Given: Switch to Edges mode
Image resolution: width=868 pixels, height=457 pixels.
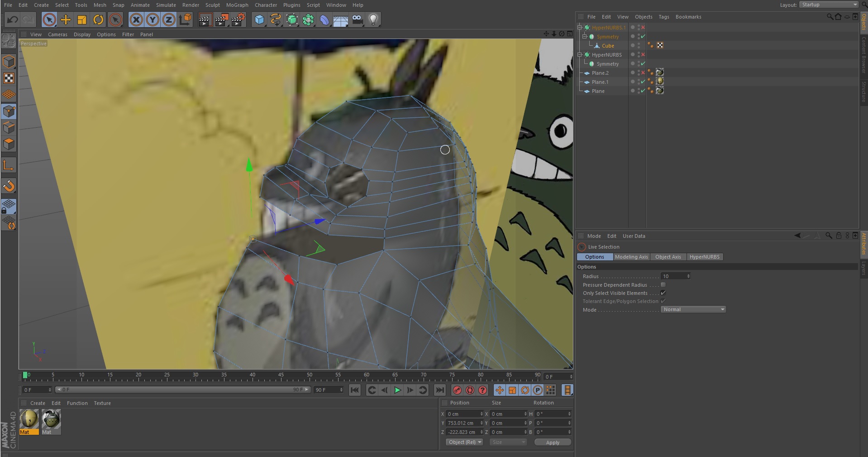Looking at the screenshot, I should coord(9,128).
